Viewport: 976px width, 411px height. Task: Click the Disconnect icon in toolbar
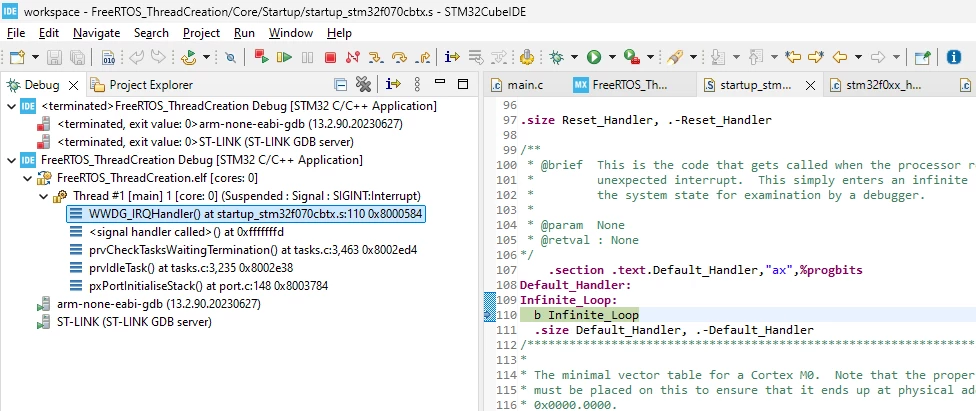pos(353,57)
